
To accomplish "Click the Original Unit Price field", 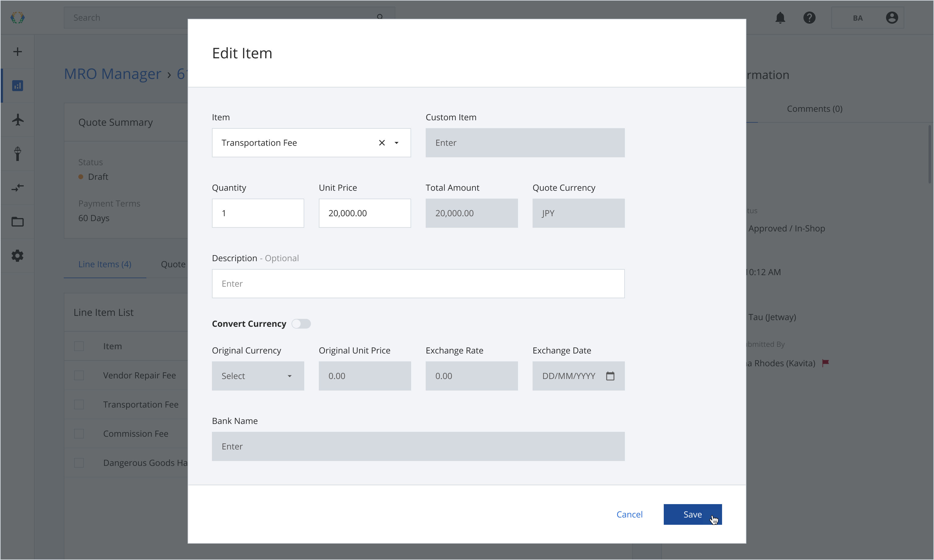I will [365, 376].
